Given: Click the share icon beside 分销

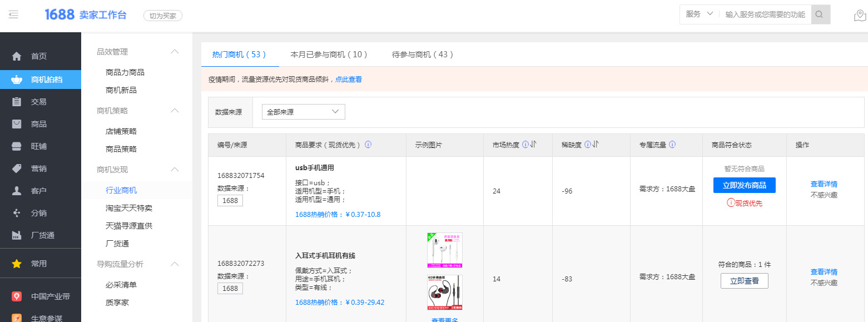Looking at the screenshot, I should point(17,213).
